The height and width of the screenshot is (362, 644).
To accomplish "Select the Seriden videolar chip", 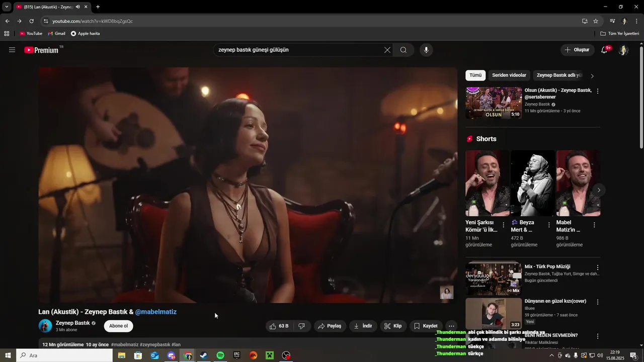I will point(509,75).
